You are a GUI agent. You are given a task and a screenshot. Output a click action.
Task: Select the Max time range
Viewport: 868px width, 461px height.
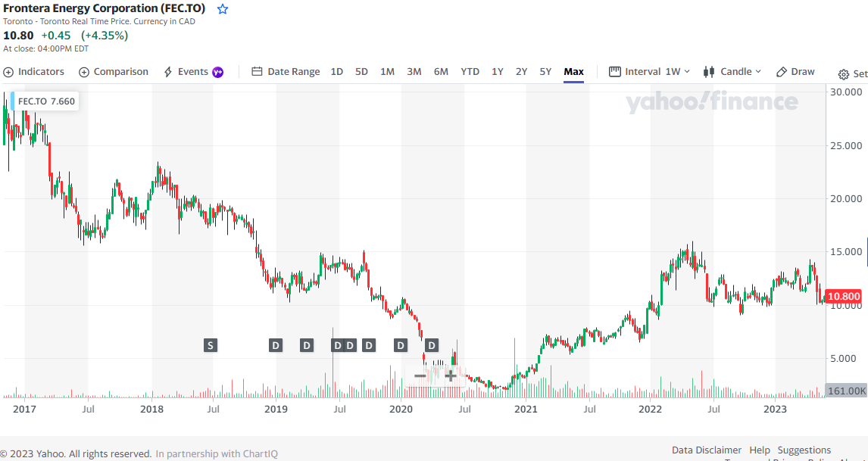pyautogui.click(x=573, y=71)
